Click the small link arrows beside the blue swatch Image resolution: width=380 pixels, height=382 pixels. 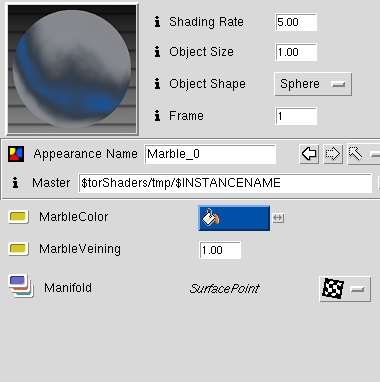tap(278, 218)
